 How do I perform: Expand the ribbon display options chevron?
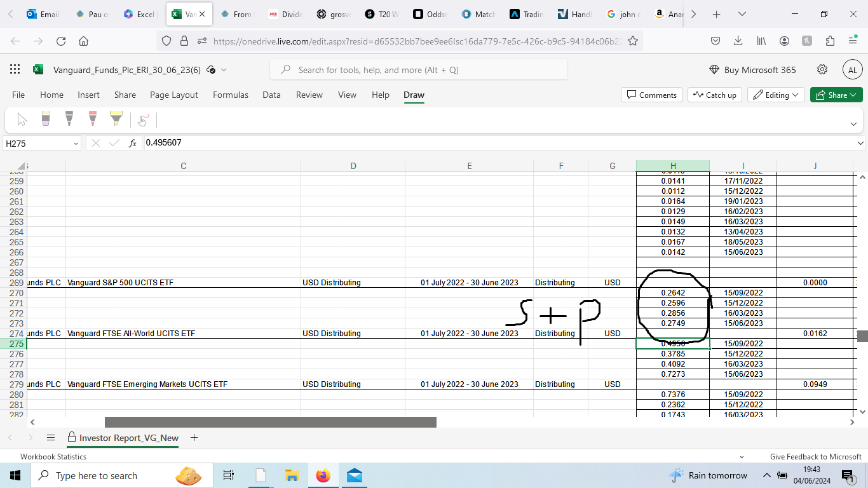click(853, 124)
